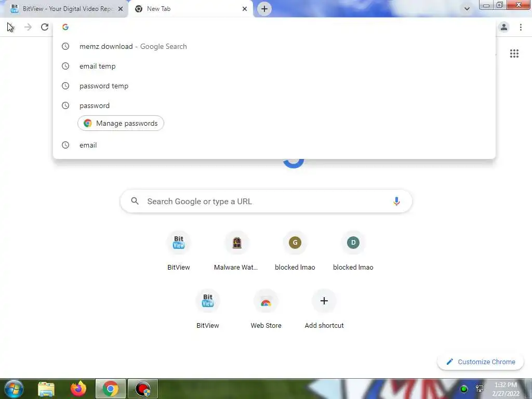Select the 'email' suggestion
The image size is (532, 399).
pyautogui.click(x=274, y=145)
